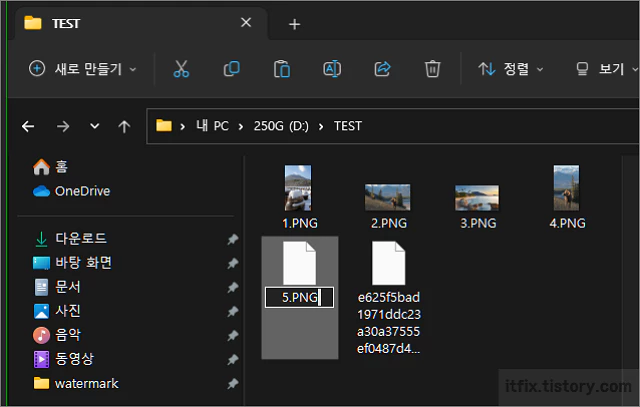
Task: Click the Rename icon in toolbar
Action: click(x=332, y=69)
